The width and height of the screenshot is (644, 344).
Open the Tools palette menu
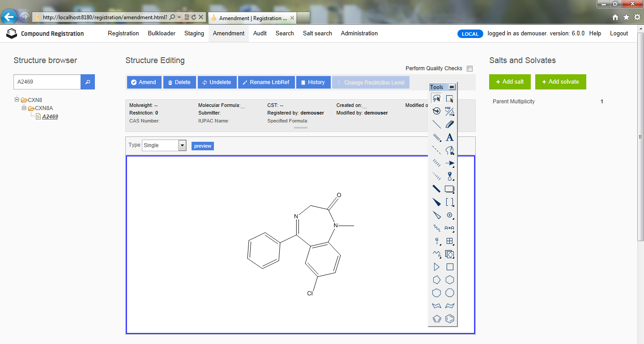click(452, 87)
